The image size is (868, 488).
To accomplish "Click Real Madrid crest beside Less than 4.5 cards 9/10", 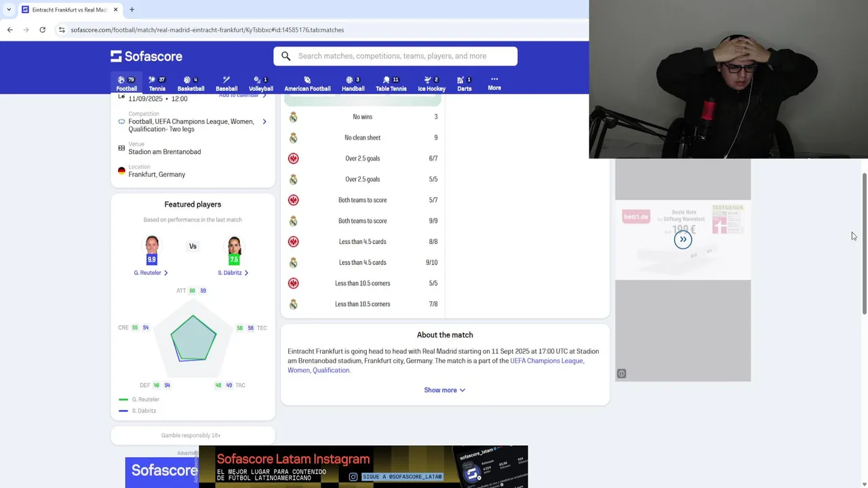I will [294, 262].
